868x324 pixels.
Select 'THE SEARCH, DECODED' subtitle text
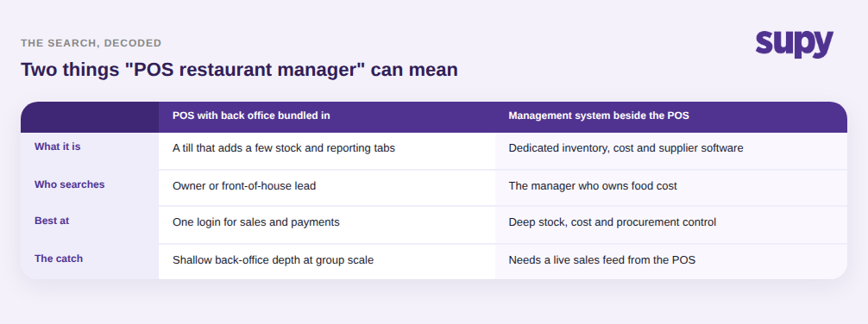[x=91, y=43]
